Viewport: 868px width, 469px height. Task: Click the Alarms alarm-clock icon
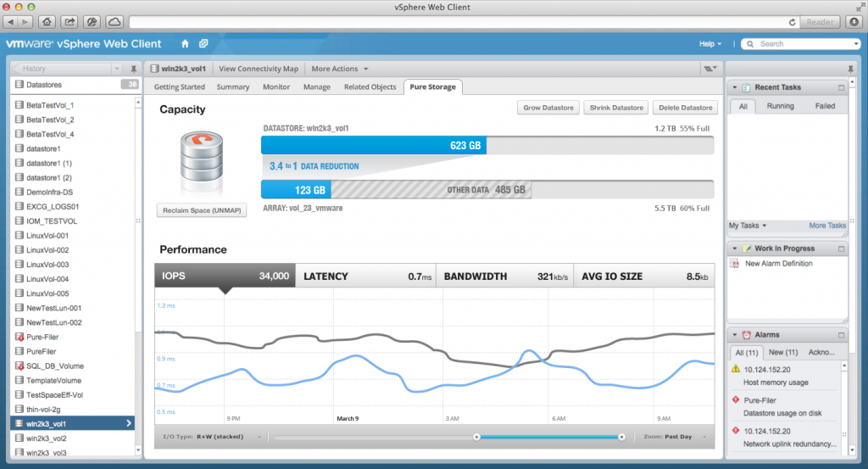tap(746, 335)
